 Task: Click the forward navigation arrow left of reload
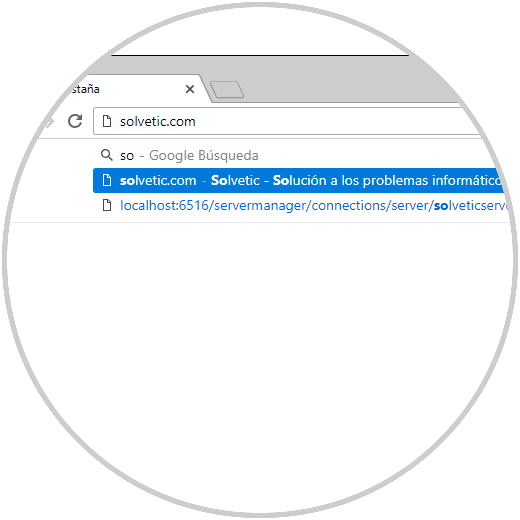tap(49, 122)
